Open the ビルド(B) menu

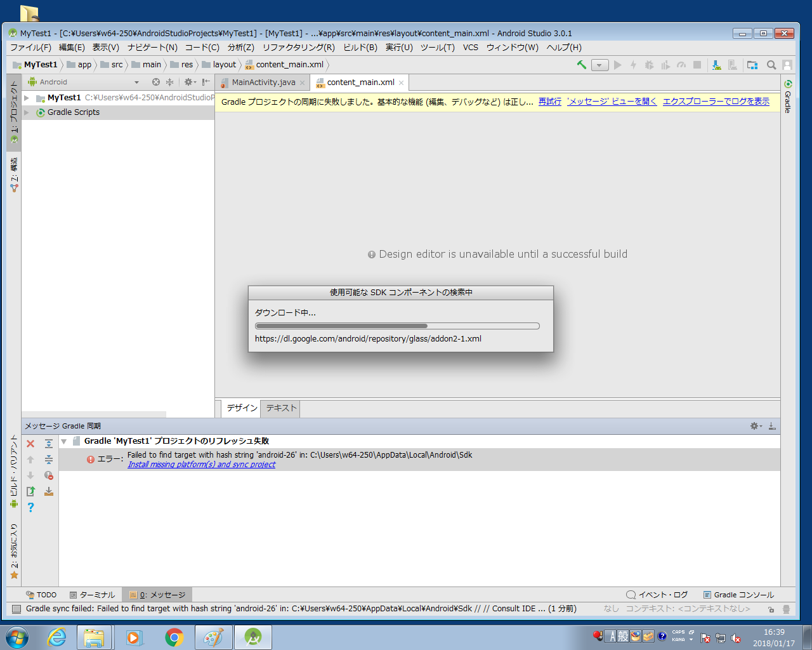[x=360, y=48]
